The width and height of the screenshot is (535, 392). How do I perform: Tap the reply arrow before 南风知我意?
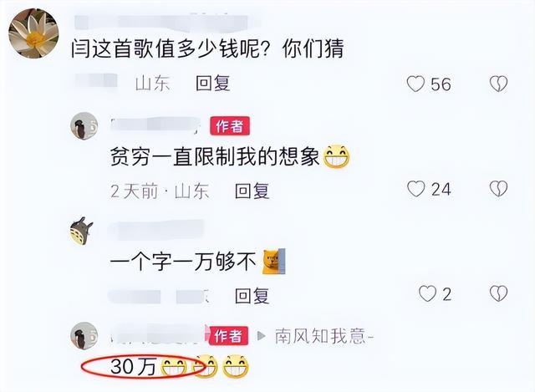tap(262, 336)
